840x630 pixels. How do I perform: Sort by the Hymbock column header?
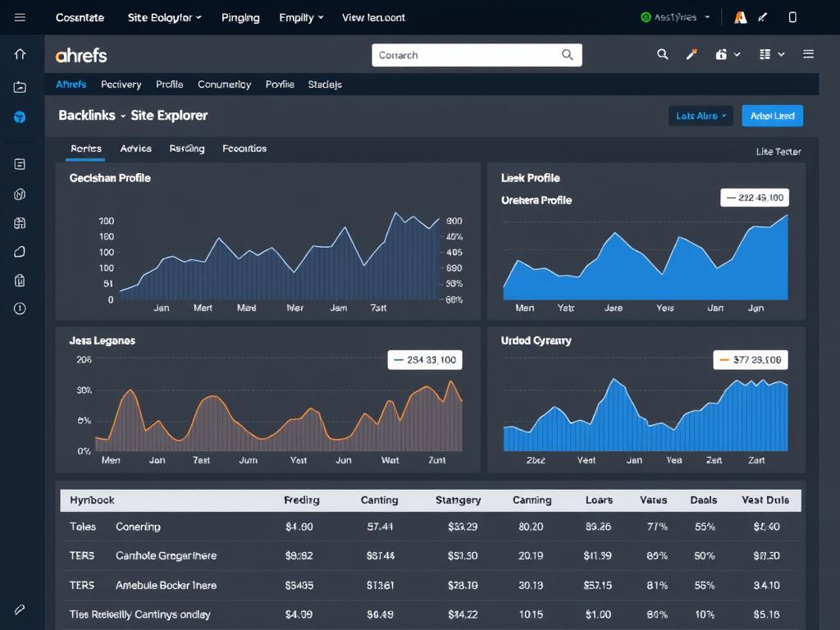(92, 500)
